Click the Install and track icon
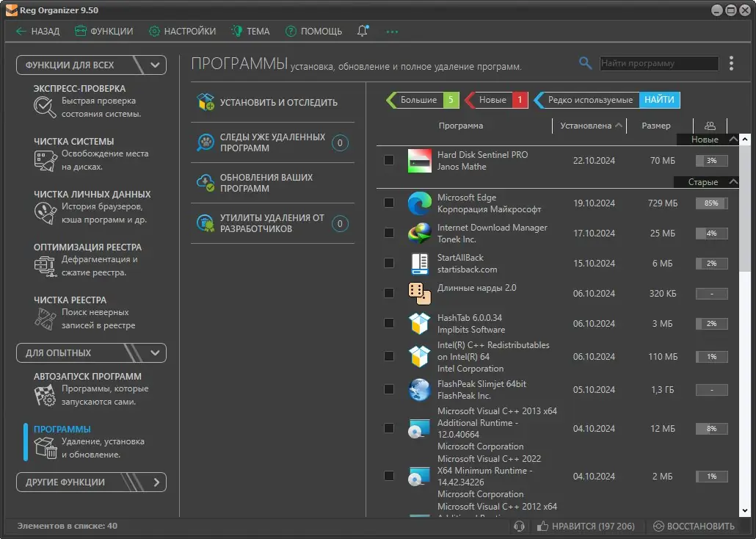Image resolution: width=756 pixels, height=539 pixels. [x=206, y=102]
